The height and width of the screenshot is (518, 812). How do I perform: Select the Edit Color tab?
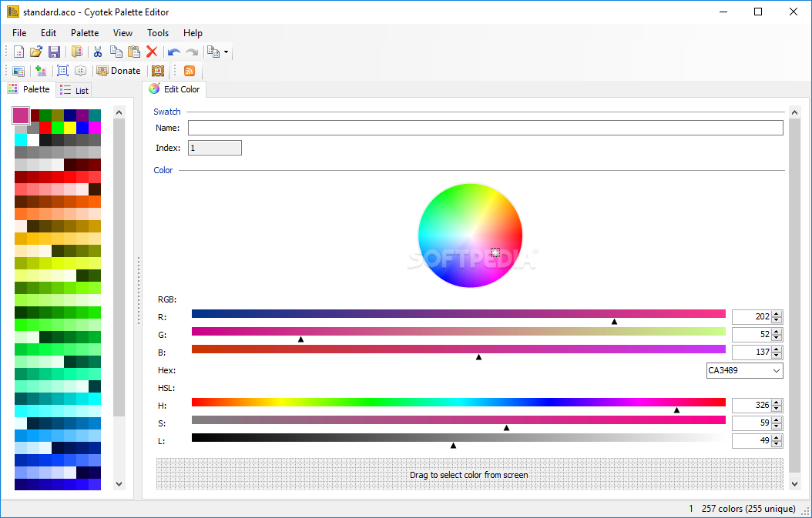[x=175, y=89]
